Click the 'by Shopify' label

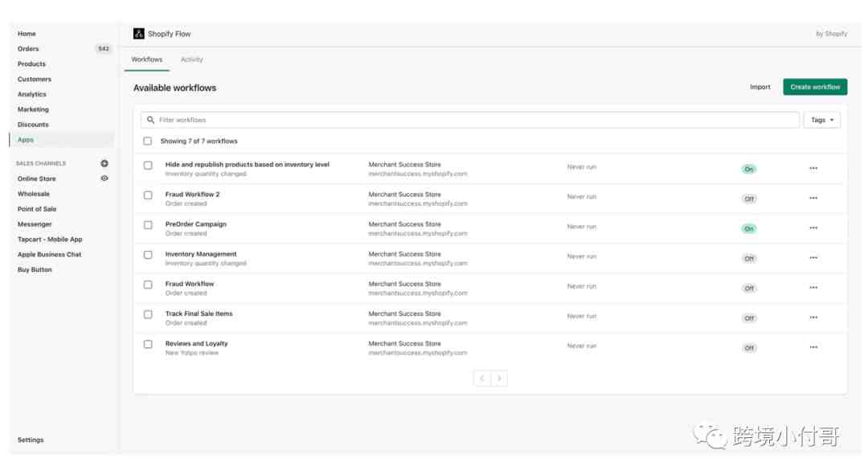[x=831, y=34]
